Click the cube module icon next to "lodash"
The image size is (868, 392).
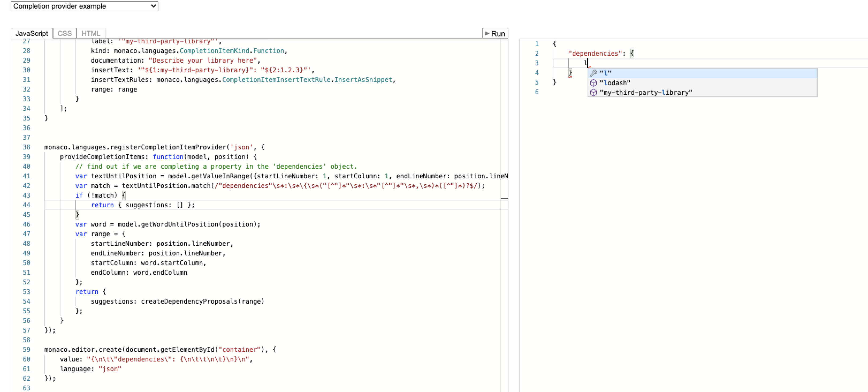(594, 82)
